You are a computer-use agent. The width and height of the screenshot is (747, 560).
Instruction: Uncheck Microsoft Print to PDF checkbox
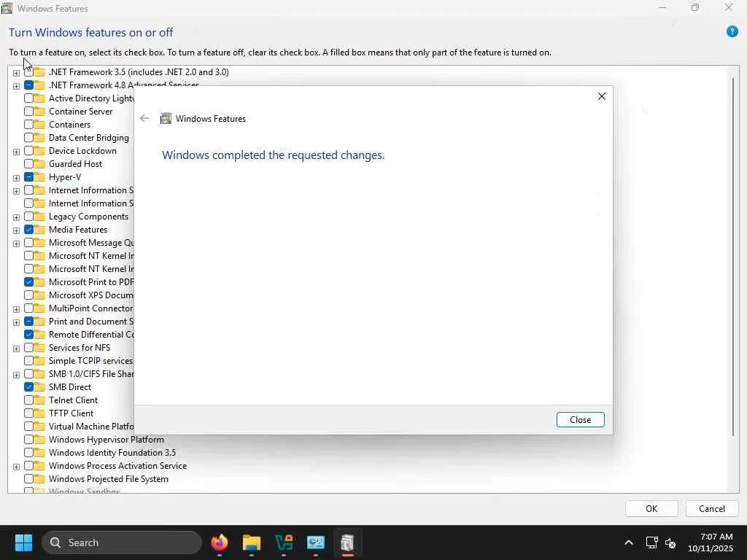point(28,282)
